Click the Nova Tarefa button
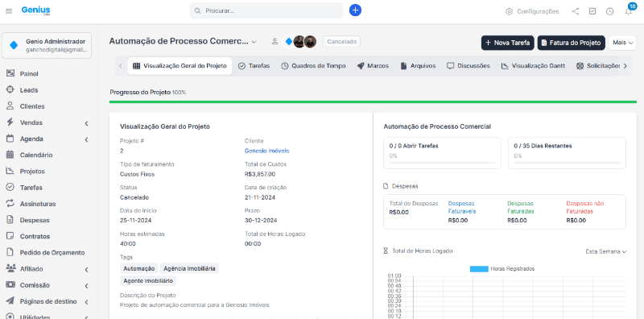The height and width of the screenshot is (319, 644). tap(508, 43)
